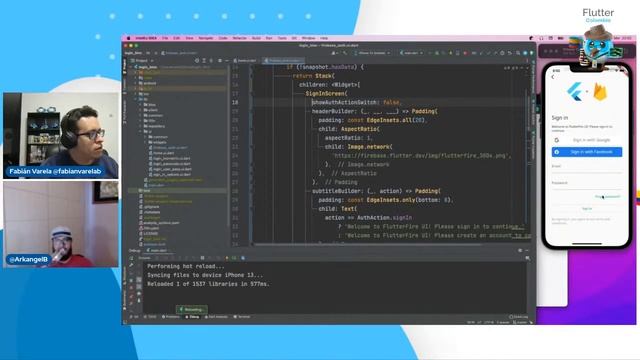Open the main.dart run configuration dropdown

point(411,53)
